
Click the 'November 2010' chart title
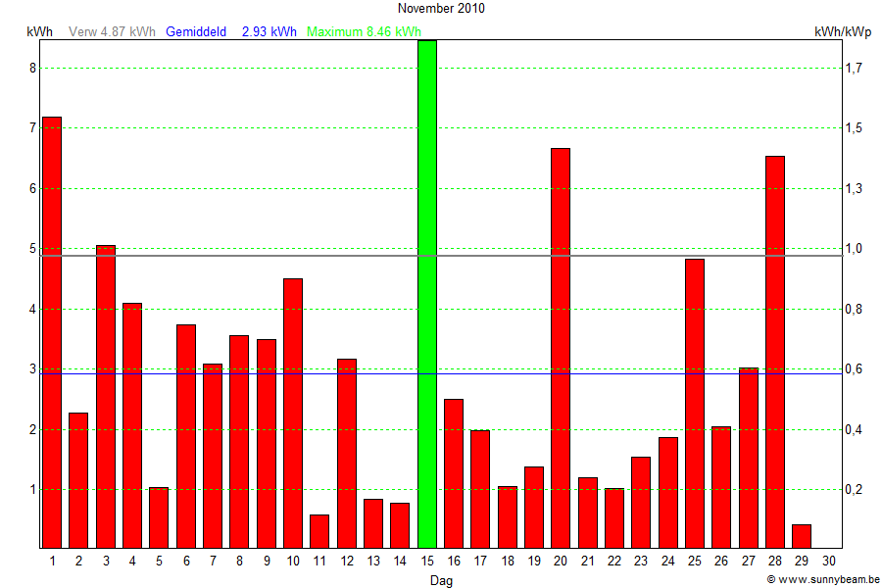441,8
